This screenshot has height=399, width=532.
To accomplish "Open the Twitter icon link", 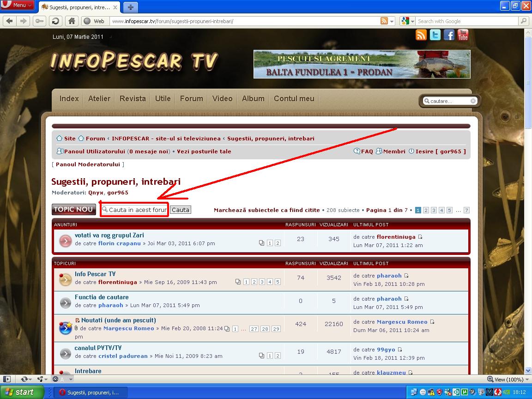I will [435, 35].
